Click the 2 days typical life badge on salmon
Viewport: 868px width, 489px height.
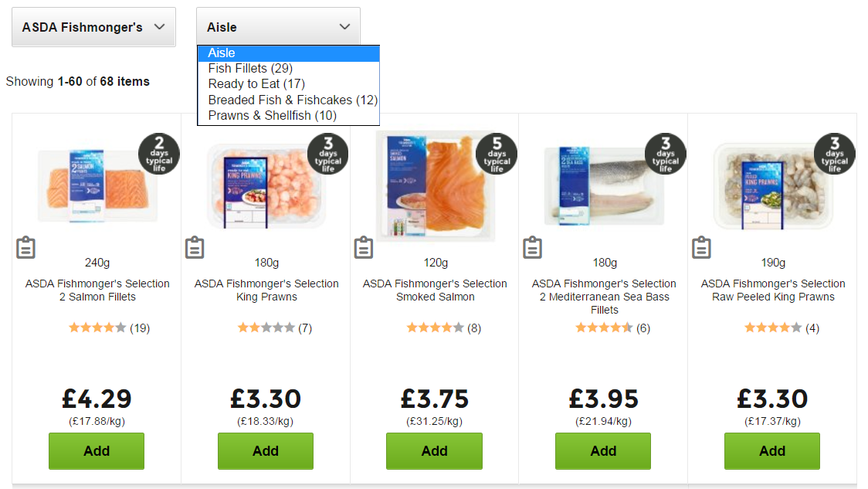[159, 153]
